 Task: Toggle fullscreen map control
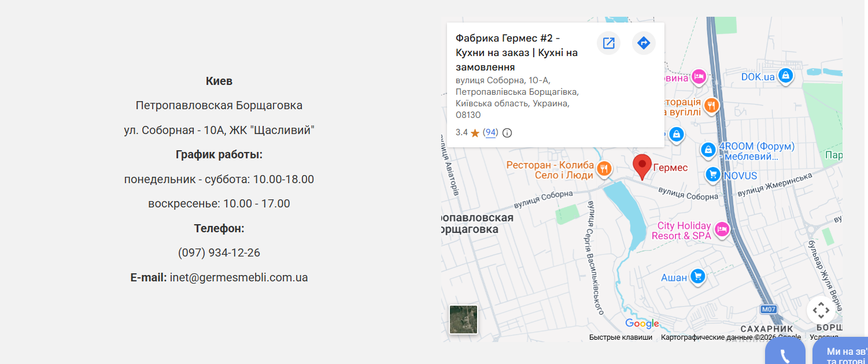821,310
